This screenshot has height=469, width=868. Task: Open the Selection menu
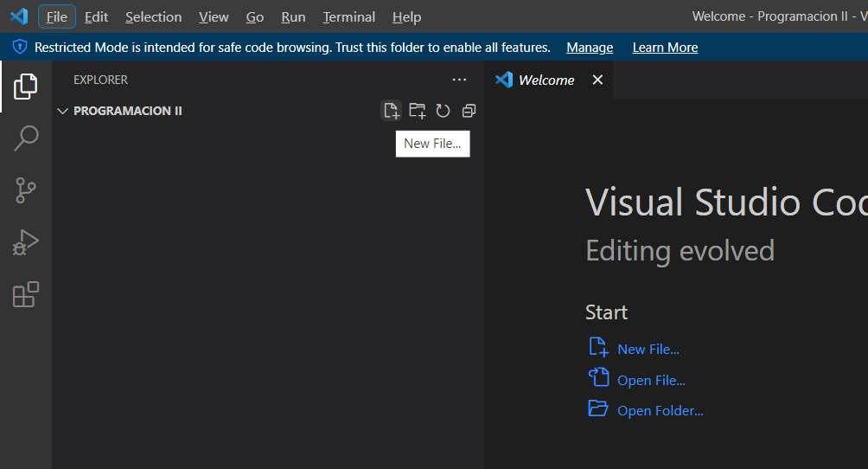tap(153, 16)
